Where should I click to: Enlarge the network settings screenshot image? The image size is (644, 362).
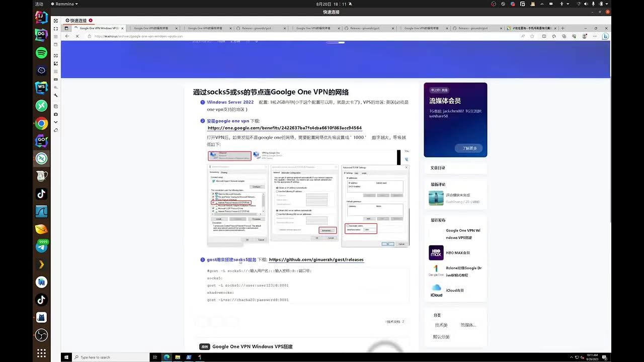pos(308,198)
